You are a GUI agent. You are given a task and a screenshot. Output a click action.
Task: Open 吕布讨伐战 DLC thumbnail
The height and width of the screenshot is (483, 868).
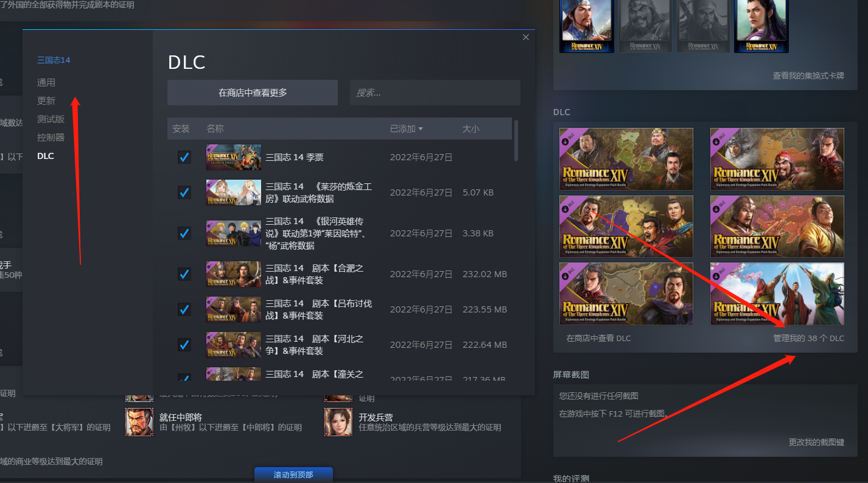click(234, 309)
